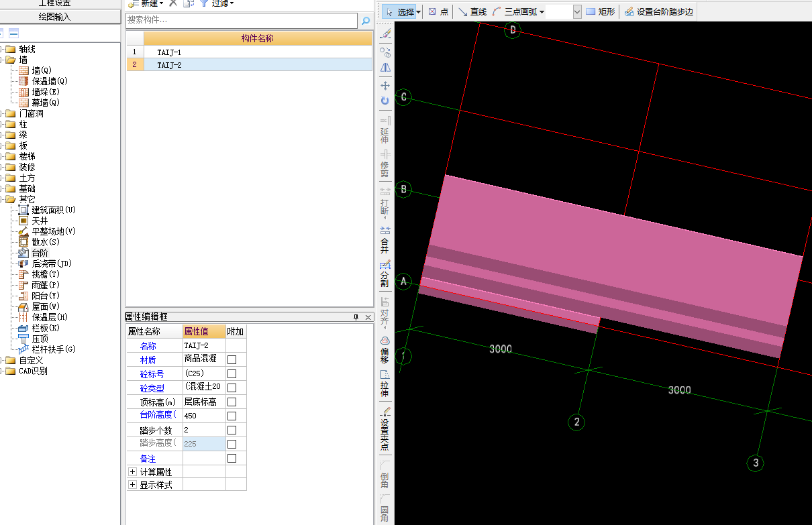
Task: Click the 拉伸 (stretch) tool
Action: click(x=385, y=383)
